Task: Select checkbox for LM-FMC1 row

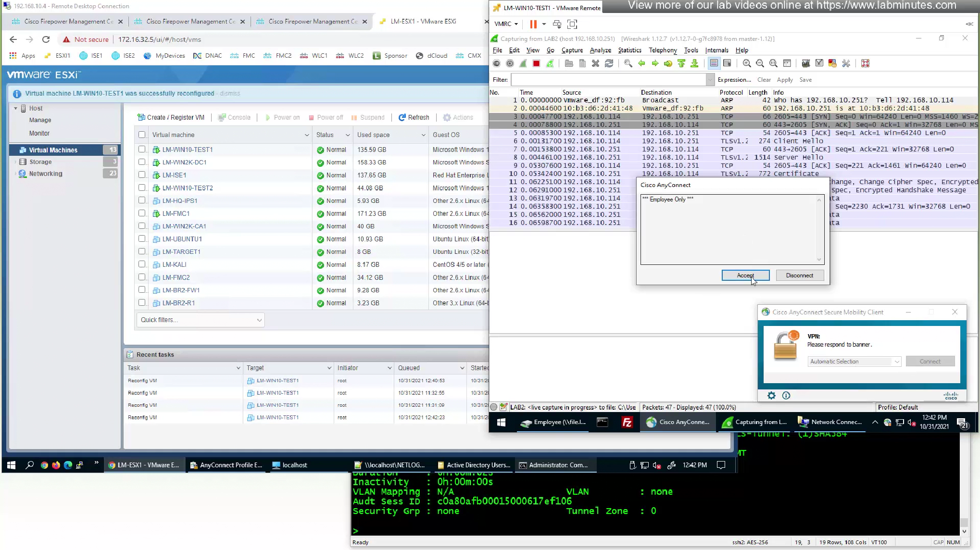Action: click(142, 213)
